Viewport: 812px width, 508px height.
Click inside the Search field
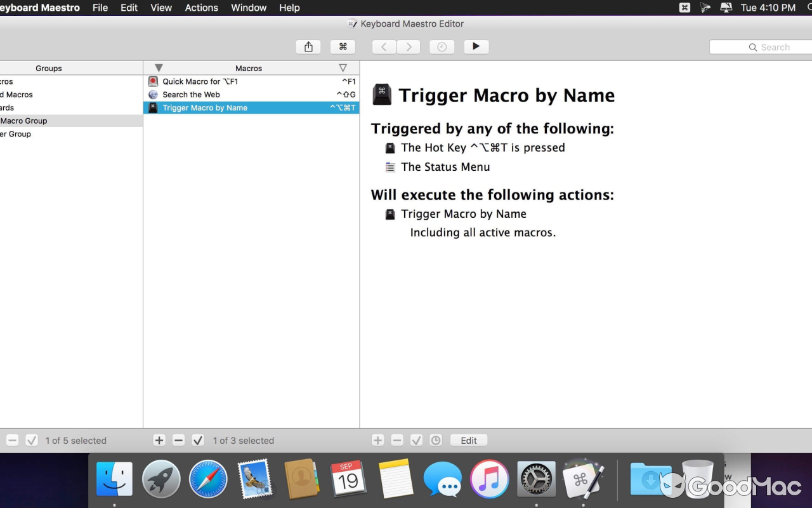[771, 46]
